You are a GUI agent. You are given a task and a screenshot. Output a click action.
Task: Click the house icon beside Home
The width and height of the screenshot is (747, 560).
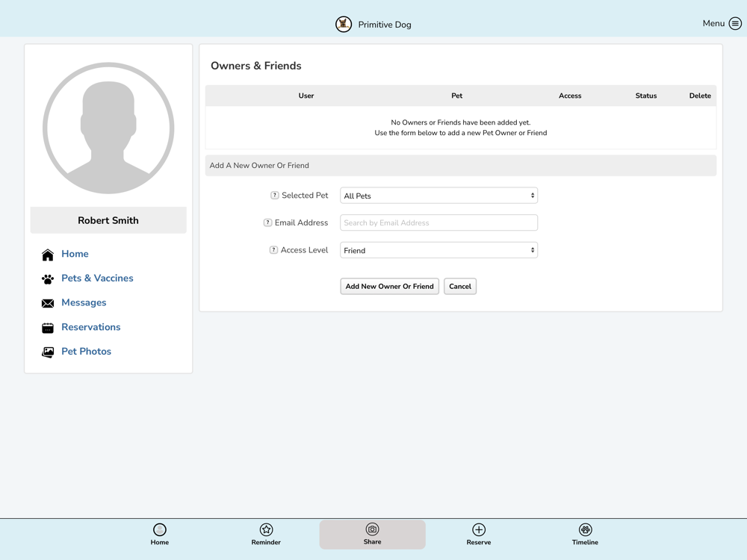(x=48, y=255)
